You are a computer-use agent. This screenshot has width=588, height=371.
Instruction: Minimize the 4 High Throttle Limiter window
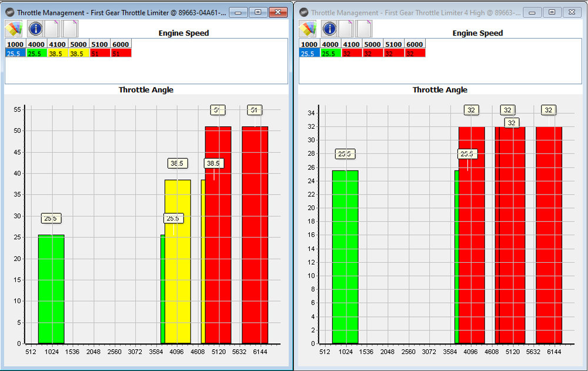pos(532,12)
